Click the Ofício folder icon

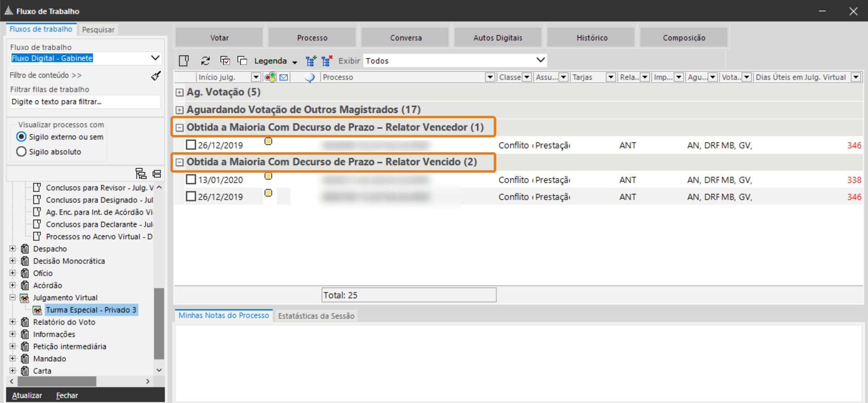coord(25,273)
